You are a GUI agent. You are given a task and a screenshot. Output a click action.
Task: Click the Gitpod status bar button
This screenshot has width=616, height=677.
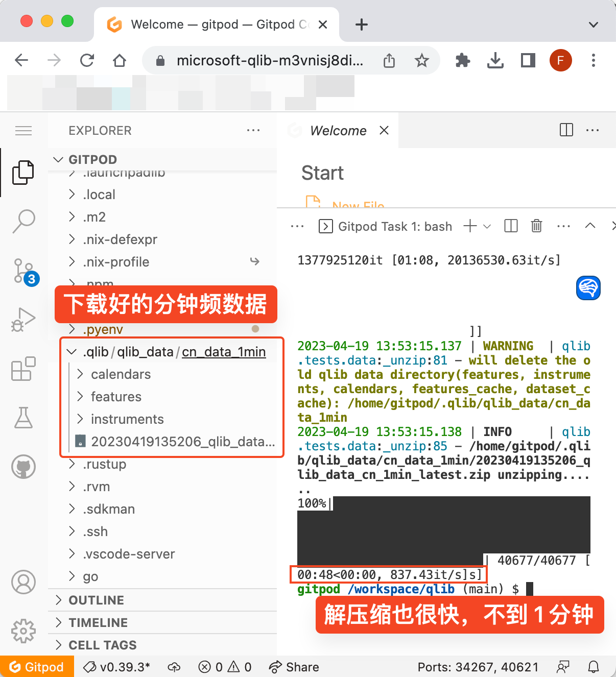(x=37, y=667)
